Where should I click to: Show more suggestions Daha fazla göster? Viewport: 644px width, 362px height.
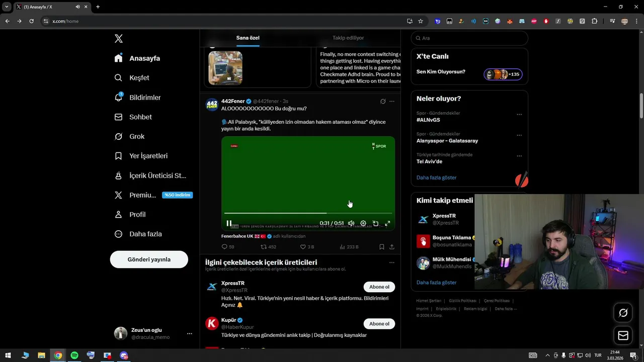pyautogui.click(x=437, y=283)
